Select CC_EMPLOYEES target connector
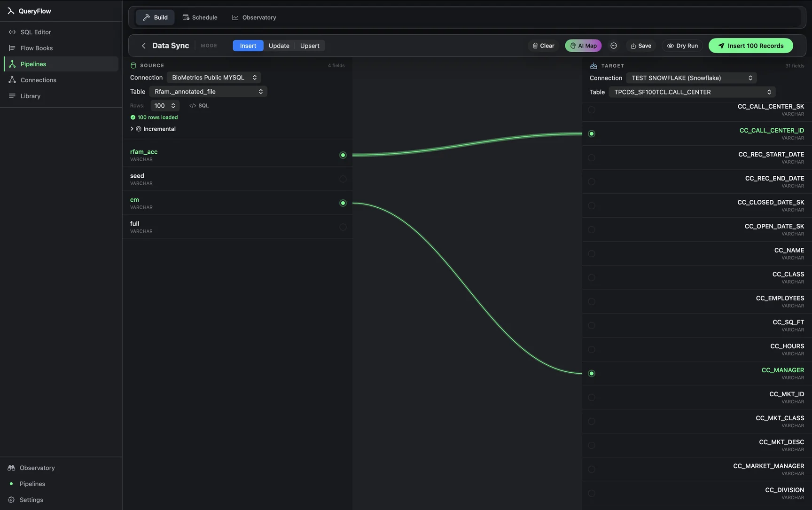The image size is (812, 510). pos(592,302)
